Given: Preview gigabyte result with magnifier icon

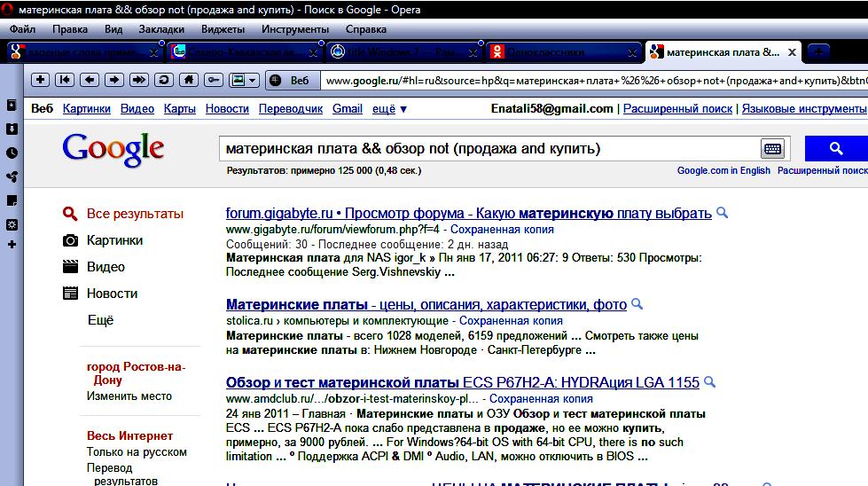Looking at the screenshot, I should pos(722,212).
